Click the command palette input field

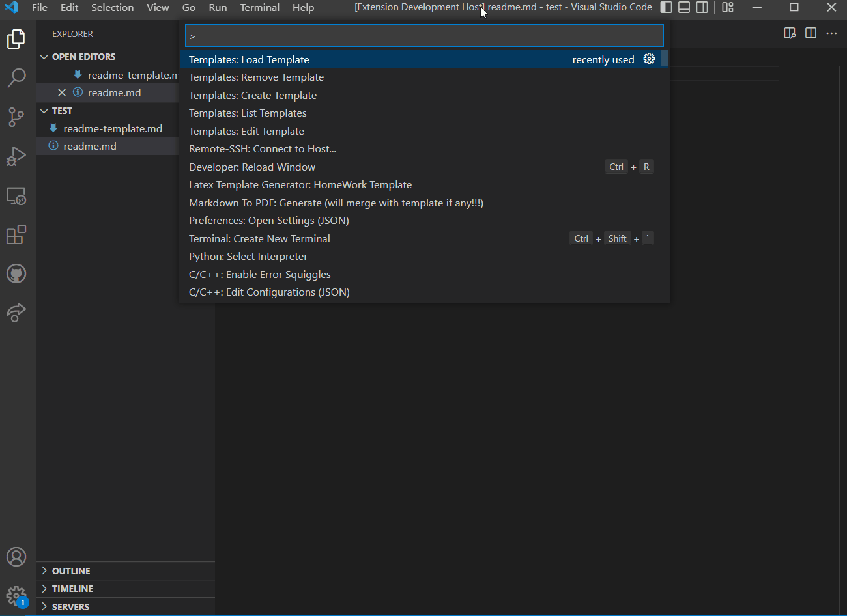tap(424, 36)
